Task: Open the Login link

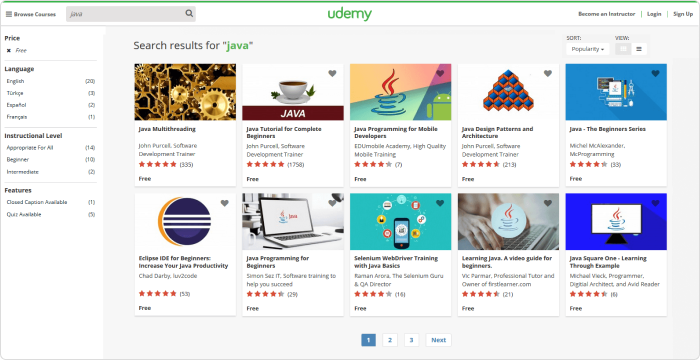Action: [654, 14]
